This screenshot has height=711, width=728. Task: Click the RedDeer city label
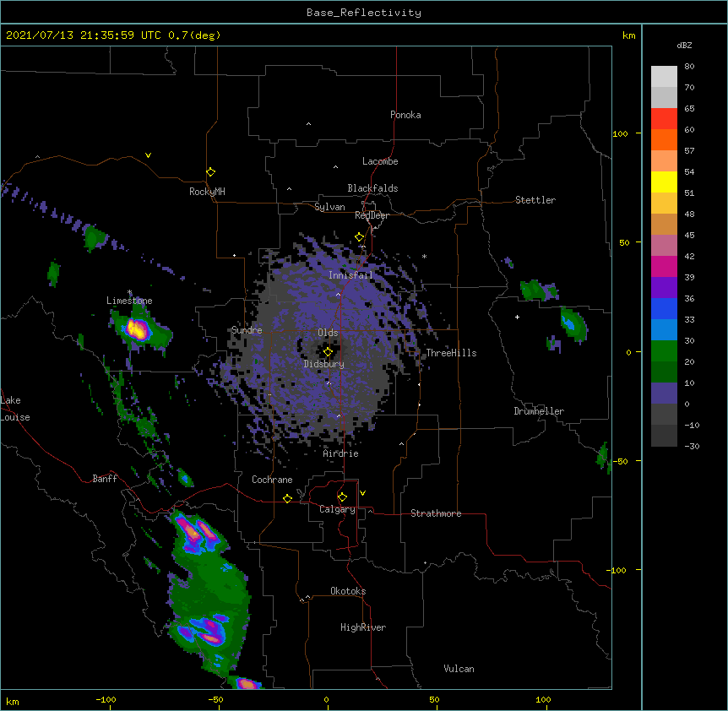372,215
